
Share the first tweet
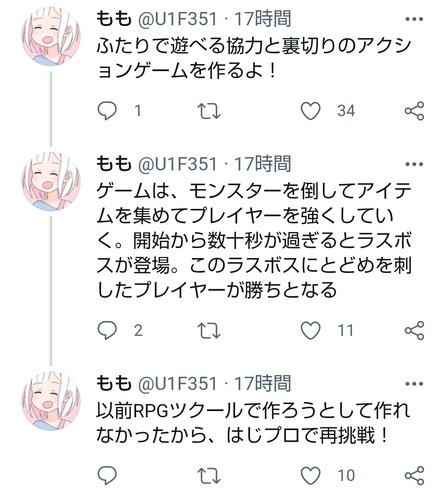click(414, 111)
